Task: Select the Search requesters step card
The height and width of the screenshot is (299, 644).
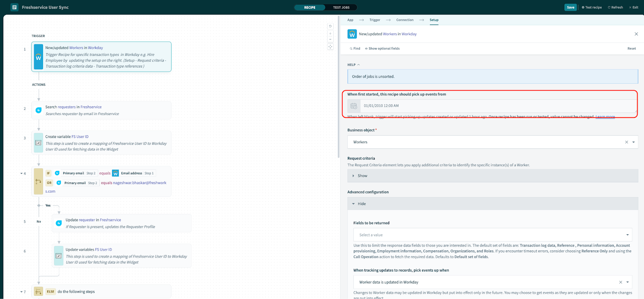Action: pyautogui.click(x=101, y=110)
